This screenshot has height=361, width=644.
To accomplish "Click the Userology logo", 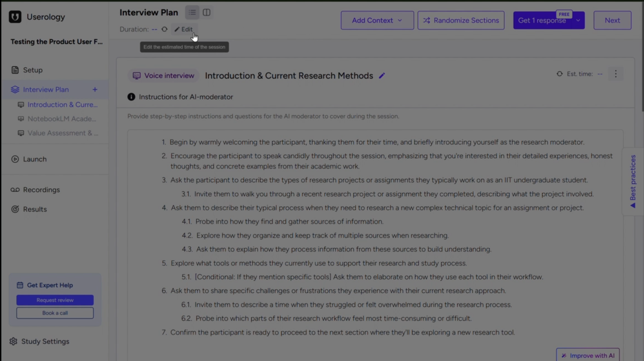I will click(15, 17).
